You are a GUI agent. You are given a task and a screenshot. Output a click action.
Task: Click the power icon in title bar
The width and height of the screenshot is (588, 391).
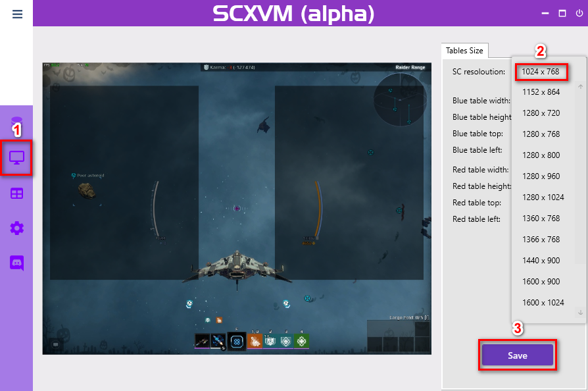pos(579,13)
